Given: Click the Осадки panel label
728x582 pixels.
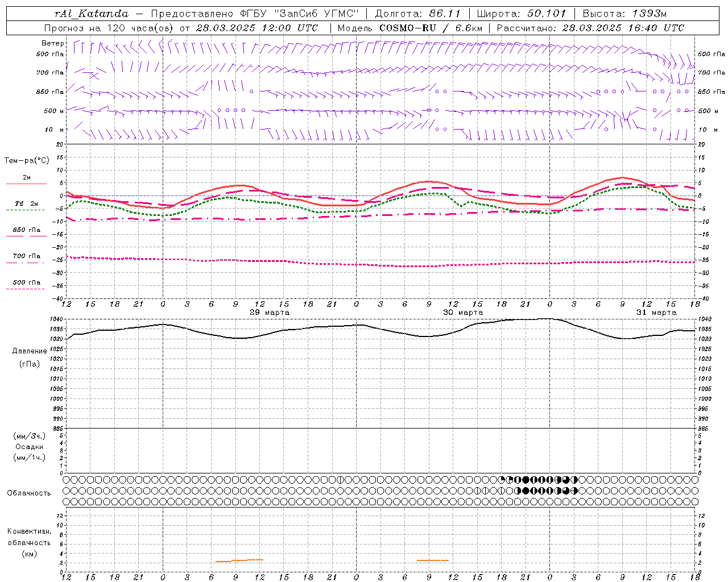Looking at the screenshot, I should tap(30, 447).
